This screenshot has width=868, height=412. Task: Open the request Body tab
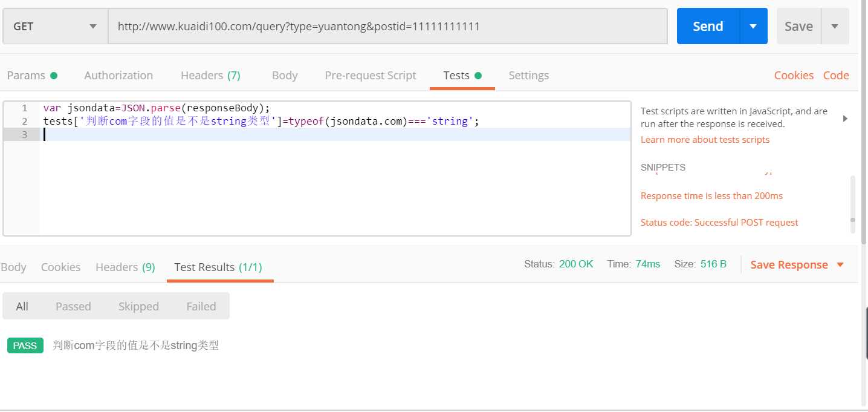point(285,76)
